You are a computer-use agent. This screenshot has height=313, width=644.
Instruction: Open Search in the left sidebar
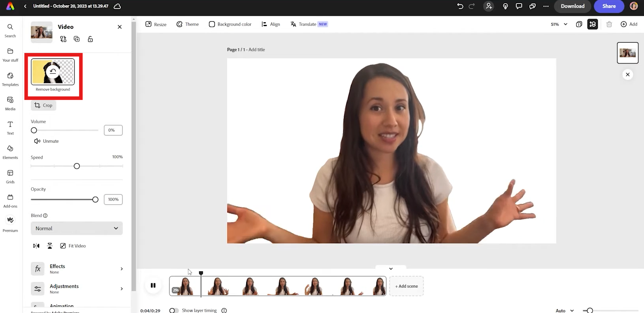pos(10,30)
